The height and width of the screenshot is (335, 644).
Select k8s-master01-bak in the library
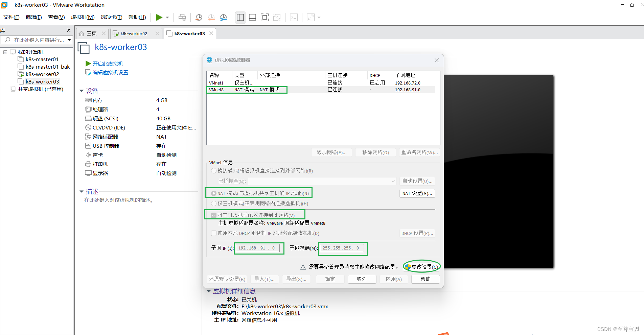pos(48,67)
